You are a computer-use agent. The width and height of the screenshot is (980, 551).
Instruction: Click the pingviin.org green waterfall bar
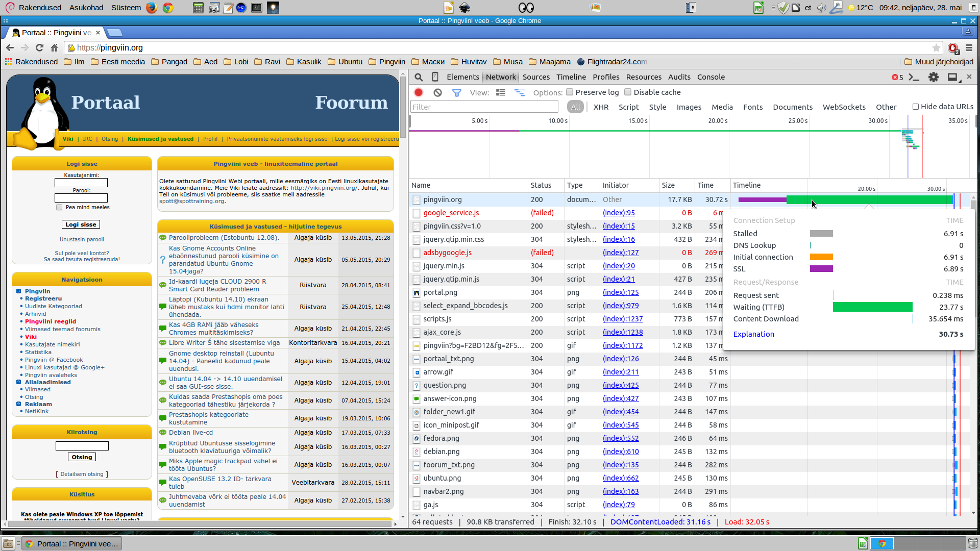(869, 199)
